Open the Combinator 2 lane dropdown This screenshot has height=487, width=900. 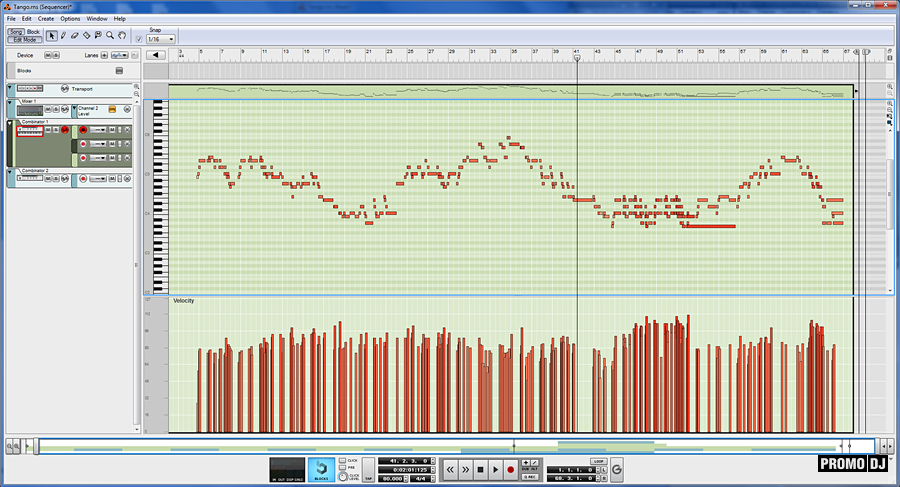pyautogui.click(x=98, y=179)
